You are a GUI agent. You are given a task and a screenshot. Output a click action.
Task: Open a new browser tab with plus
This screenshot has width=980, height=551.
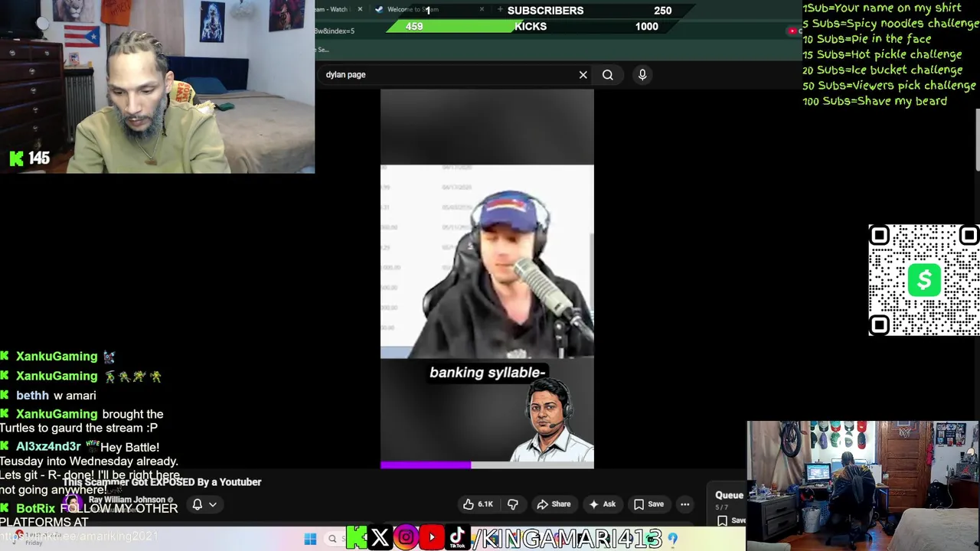pos(500,9)
